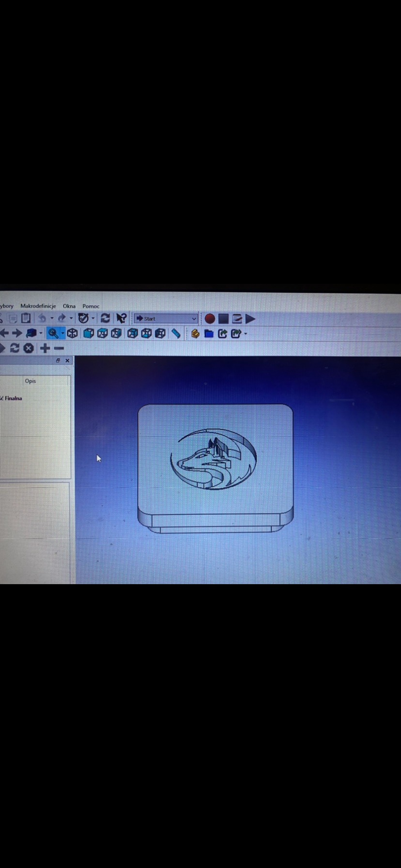Activate the What's This help cursor

tap(121, 318)
